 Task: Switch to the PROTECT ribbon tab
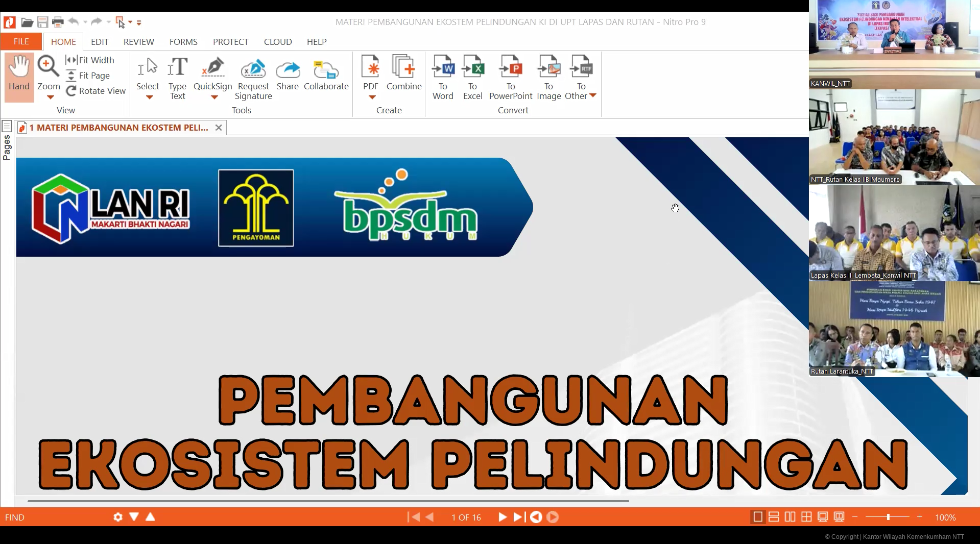pyautogui.click(x=230, y=42)
